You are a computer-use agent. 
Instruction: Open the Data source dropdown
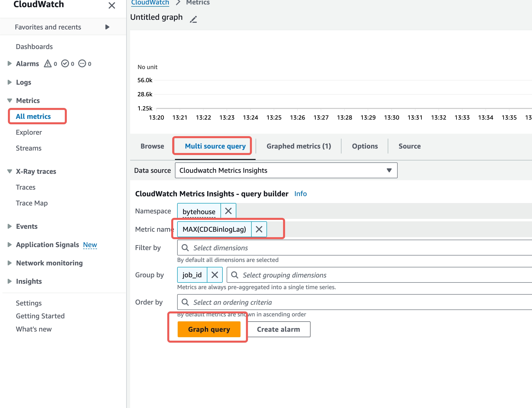click(286, 170)
